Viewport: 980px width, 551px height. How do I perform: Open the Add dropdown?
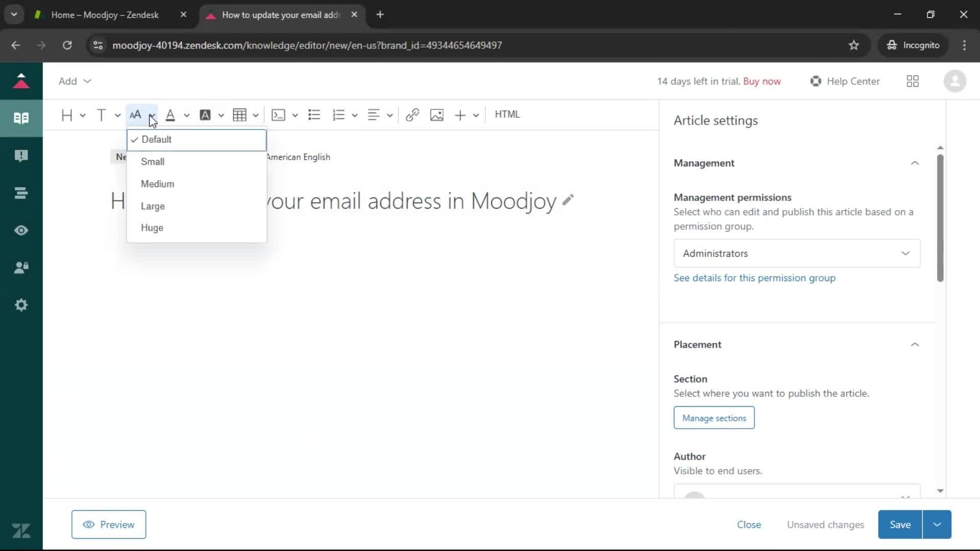coord(75,81)
